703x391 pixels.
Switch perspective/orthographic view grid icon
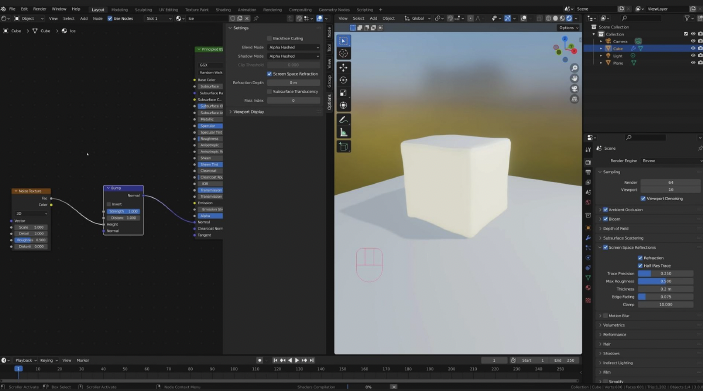click(574, 99)
